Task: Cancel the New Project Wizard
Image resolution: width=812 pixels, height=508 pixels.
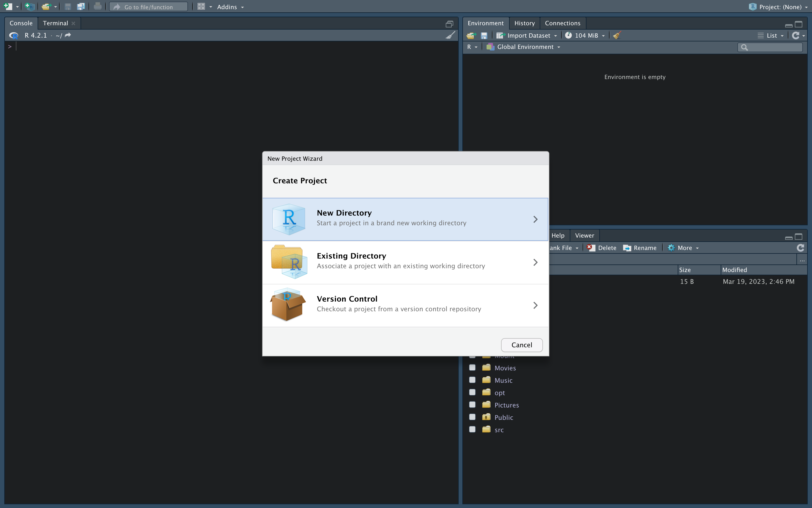Action: [x=522, y=345]
